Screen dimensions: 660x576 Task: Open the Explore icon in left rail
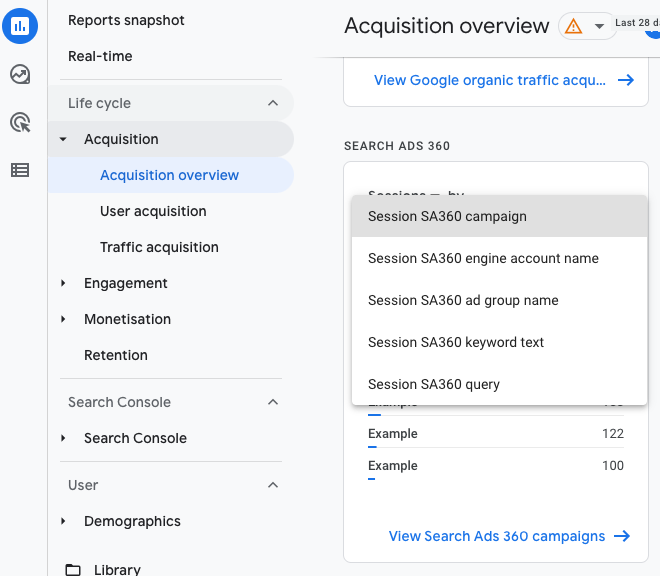[x=20, y=74]
